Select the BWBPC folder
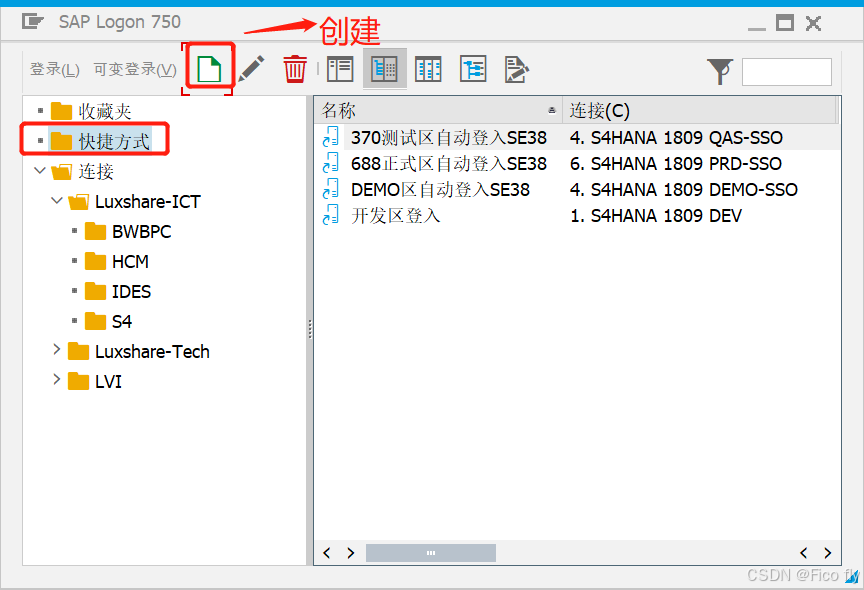864x590 pixels. tap(128, 231)
